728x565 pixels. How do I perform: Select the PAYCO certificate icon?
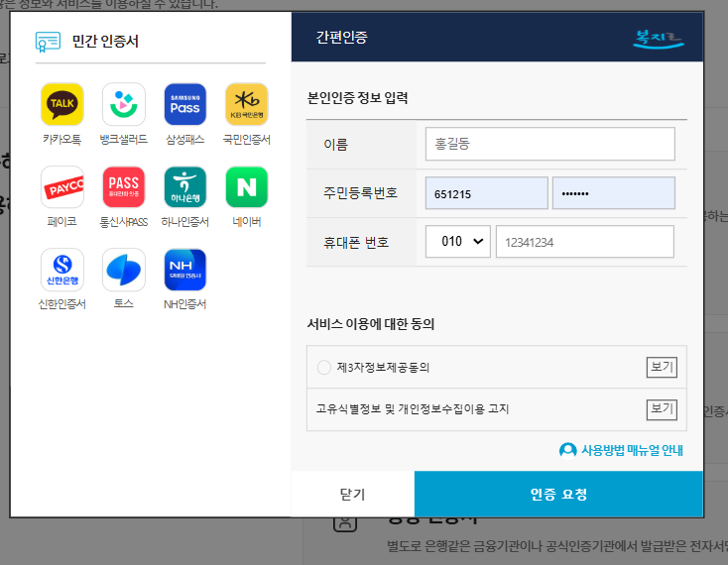tap(61, 187)
